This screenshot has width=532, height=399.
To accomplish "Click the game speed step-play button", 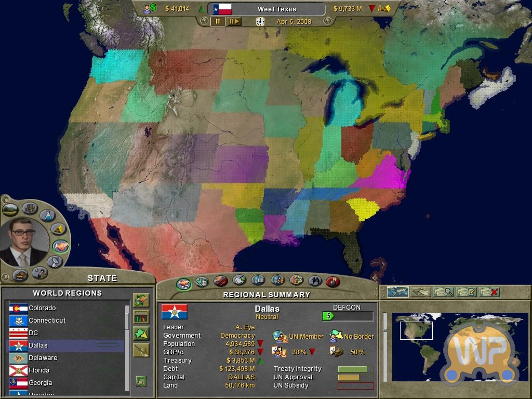I will click(x=234, y=21).
